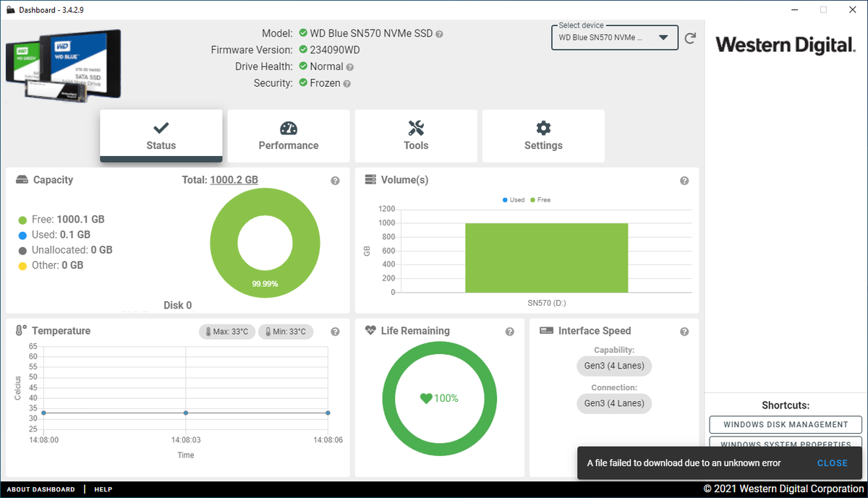Click help icon next to Drive Health

tap(350, 67)
